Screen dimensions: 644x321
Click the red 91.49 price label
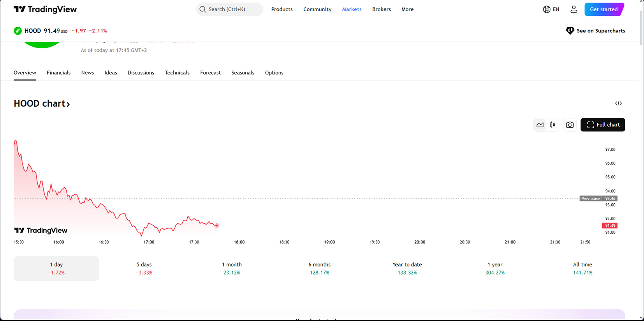610,226
